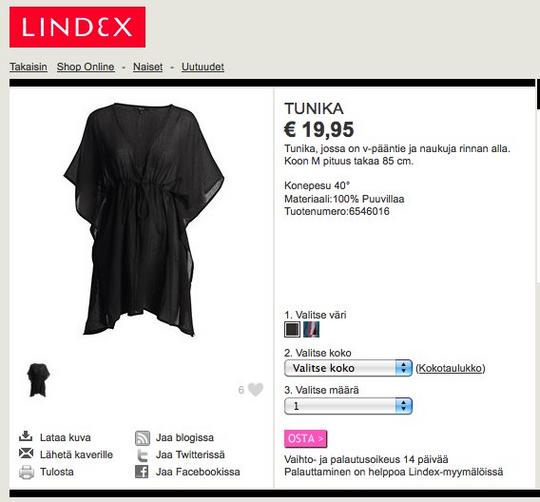Click the Takaisin back link

point(28,66)
